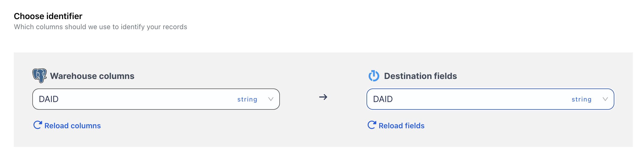Image resolution: width=644 pixels, height=159 pixels.
Task: Click the mapping arrow between the dropdowns
Action: [x=323, y=97]
